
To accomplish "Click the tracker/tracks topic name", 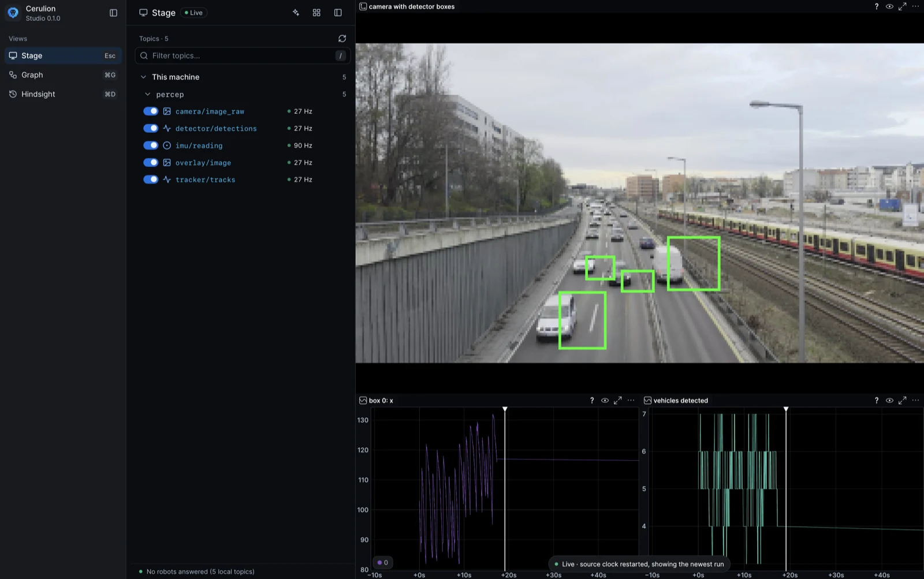I will coord(205,180).
